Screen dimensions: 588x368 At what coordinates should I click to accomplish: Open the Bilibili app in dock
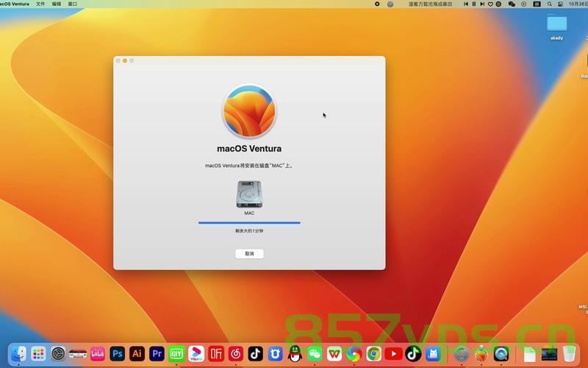click(x=98, y=354)
